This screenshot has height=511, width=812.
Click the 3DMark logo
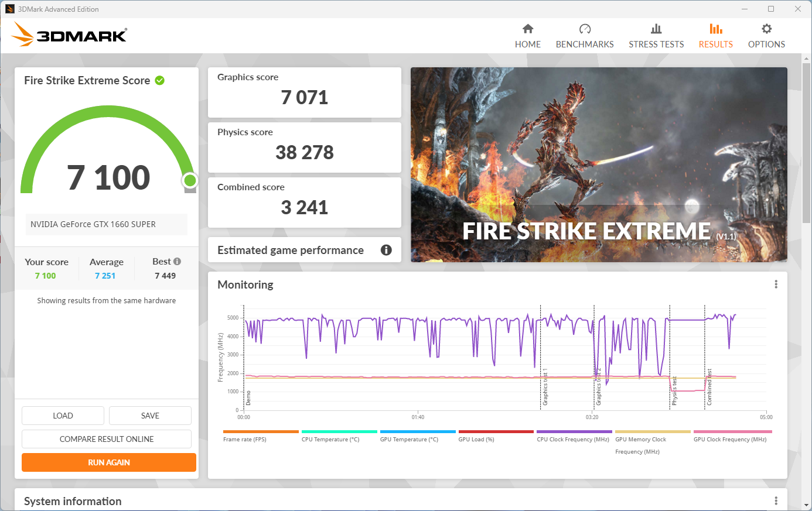pos(69,35)
